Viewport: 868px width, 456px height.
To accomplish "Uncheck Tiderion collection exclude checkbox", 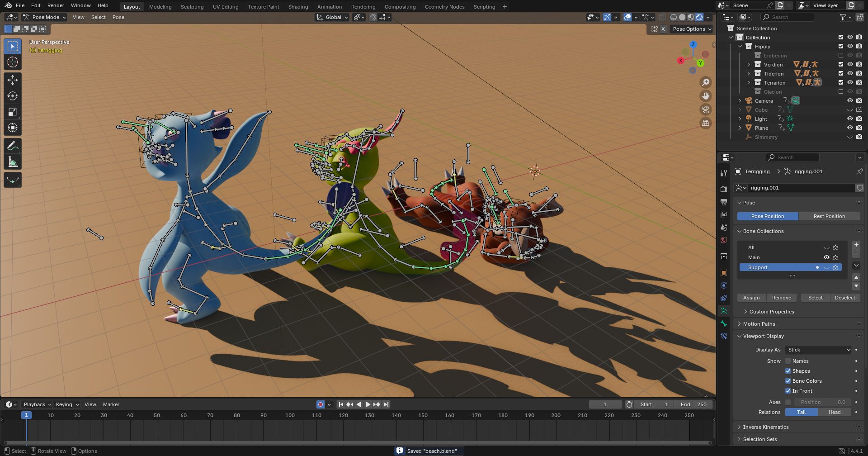I will coord(841,73).
